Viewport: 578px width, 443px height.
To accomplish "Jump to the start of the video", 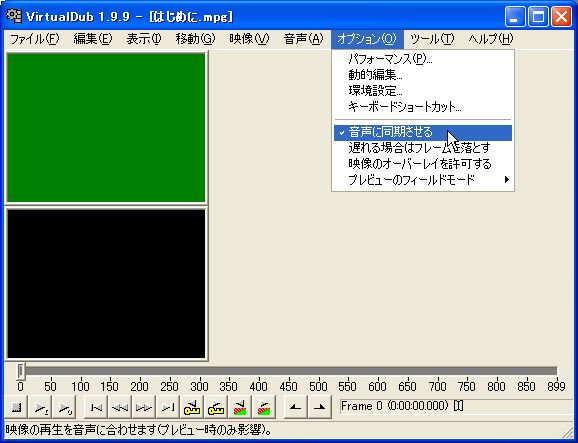I will [x=96, y=407].
